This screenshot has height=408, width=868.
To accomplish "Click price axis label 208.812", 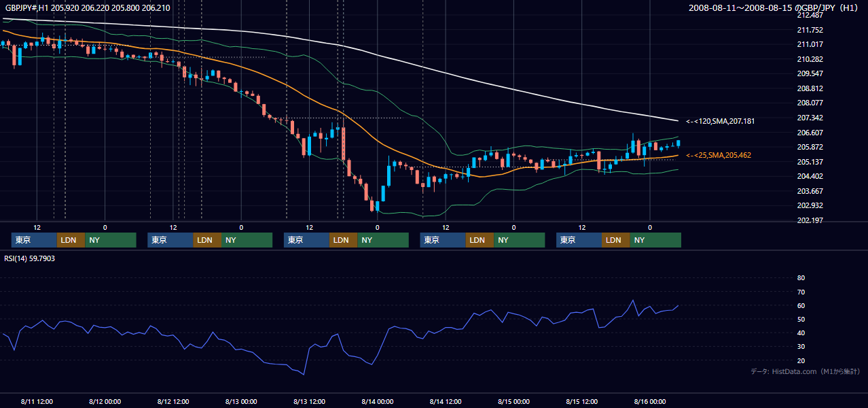I will 810,88.
